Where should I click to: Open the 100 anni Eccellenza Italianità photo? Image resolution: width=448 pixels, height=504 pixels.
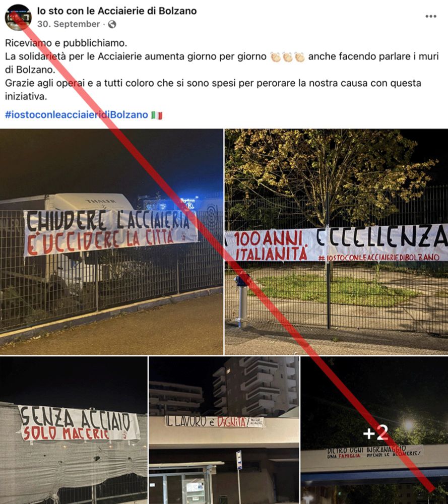point(336,242)
